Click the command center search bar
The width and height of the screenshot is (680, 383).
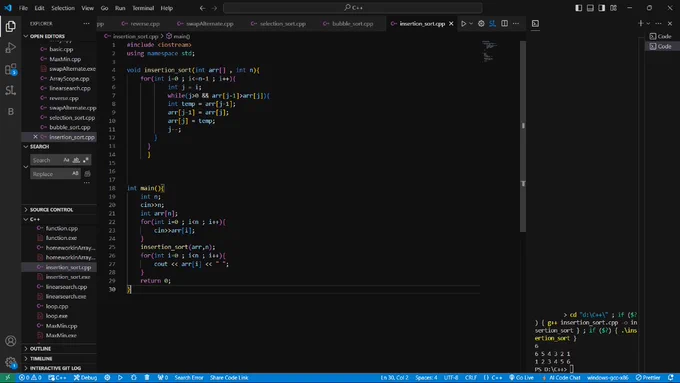(353, 8)
